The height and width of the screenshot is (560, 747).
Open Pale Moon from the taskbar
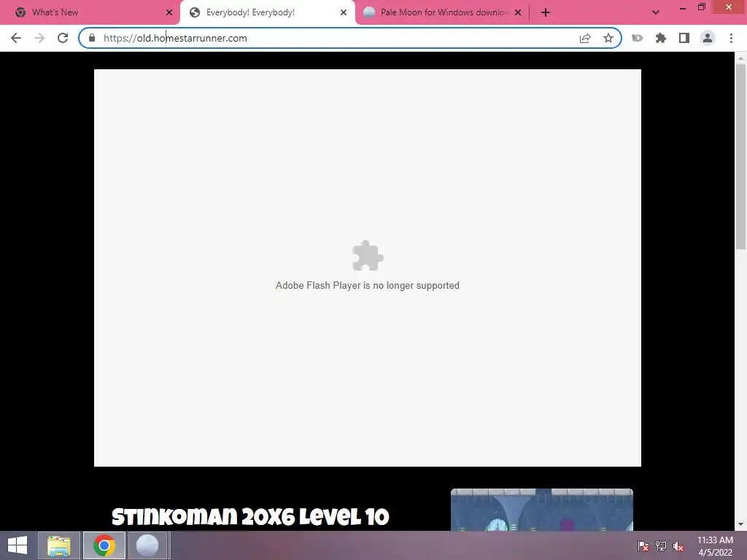[147, 545]
